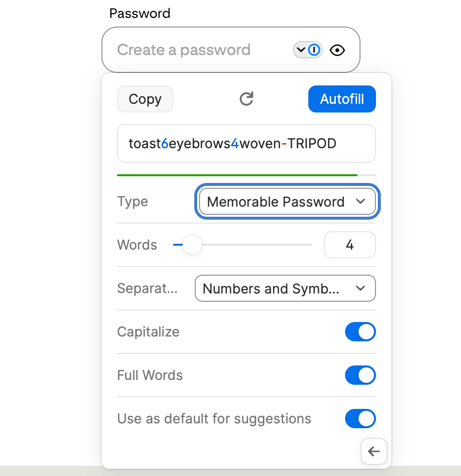This screenshot has height=476, width=461.
Task: Open the chevron menu next to the 1Password icon
Action: tap(301, 50)
